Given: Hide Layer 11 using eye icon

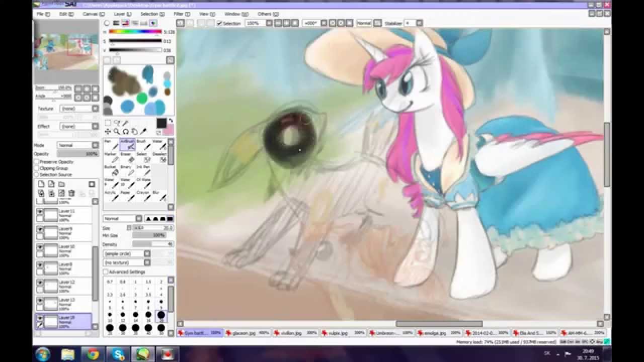Looking at the screenshot, I should (40, 213).
